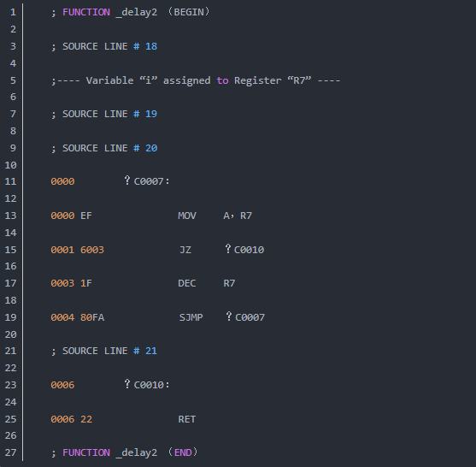Click SOURCE LINE # 19 comment
This screenshot has height=467, width=476.
[x=104, y=114]
